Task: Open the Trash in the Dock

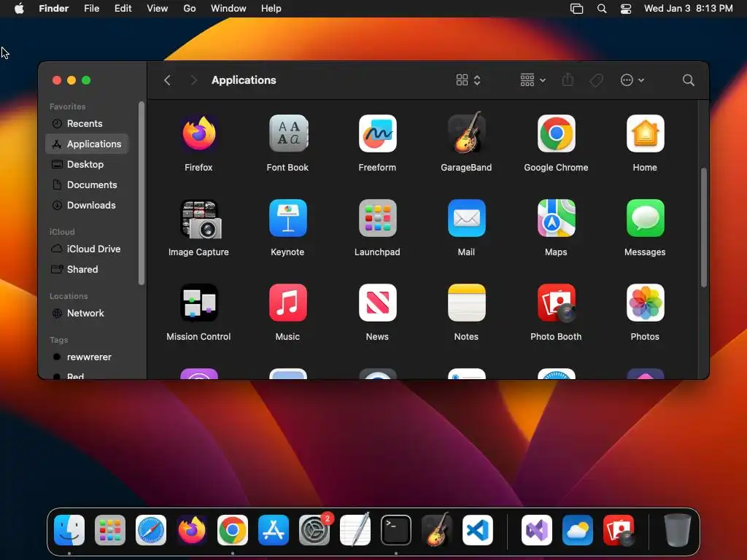Action: pyautogui.click(x=678, y=529)
